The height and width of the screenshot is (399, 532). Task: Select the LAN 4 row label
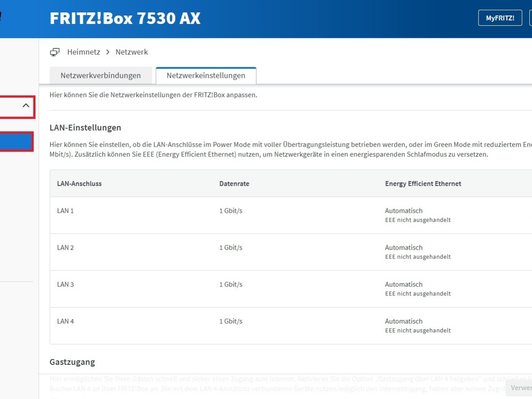66,321
